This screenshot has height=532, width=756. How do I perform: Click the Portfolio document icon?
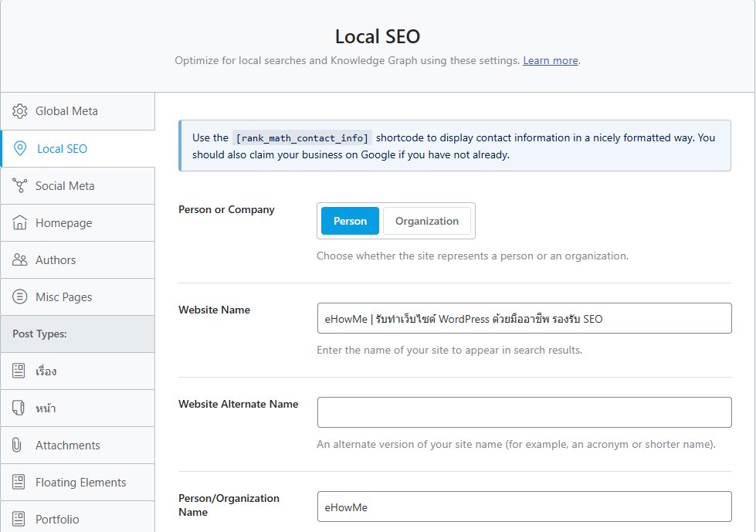pos(19,519)
